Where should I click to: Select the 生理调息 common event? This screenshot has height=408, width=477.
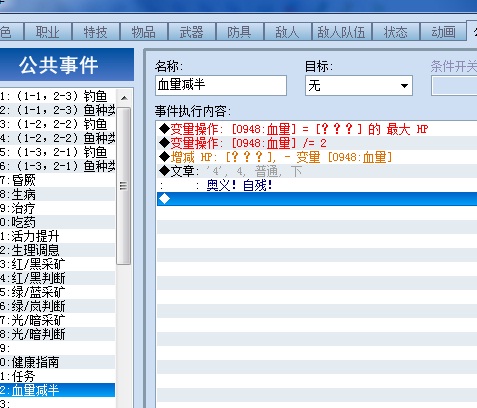tap(57, 250)
